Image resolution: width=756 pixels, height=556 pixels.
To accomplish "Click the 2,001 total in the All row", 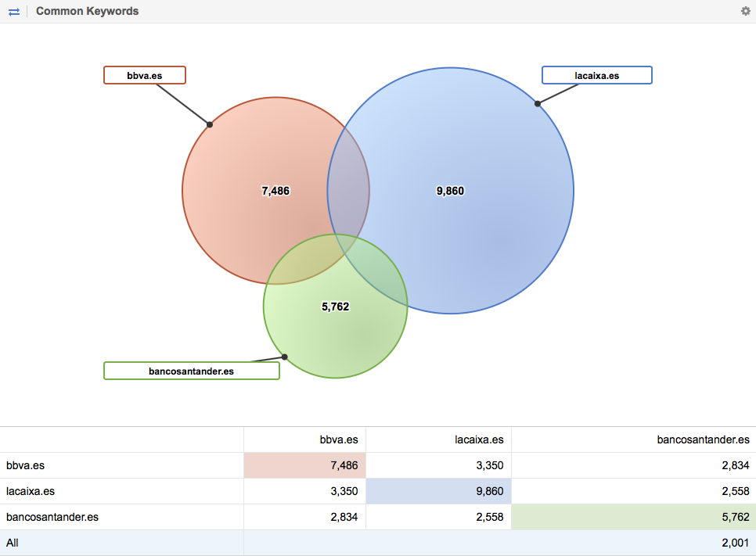I will [x=736, y=543].
